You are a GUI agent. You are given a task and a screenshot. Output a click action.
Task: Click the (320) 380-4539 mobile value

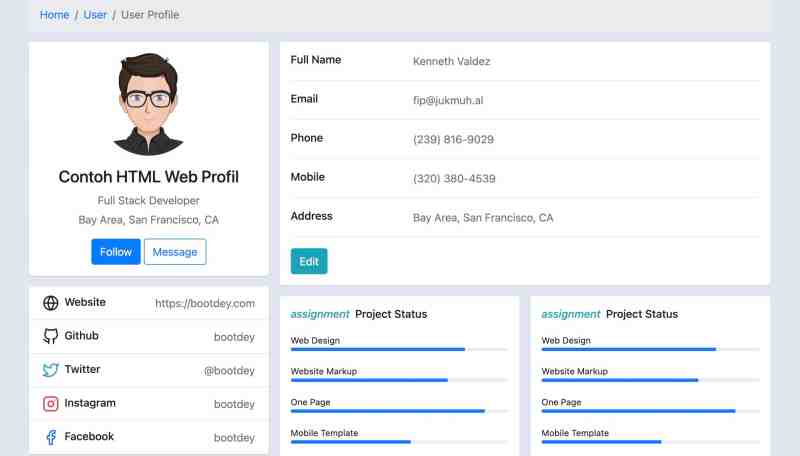point(454,179)
